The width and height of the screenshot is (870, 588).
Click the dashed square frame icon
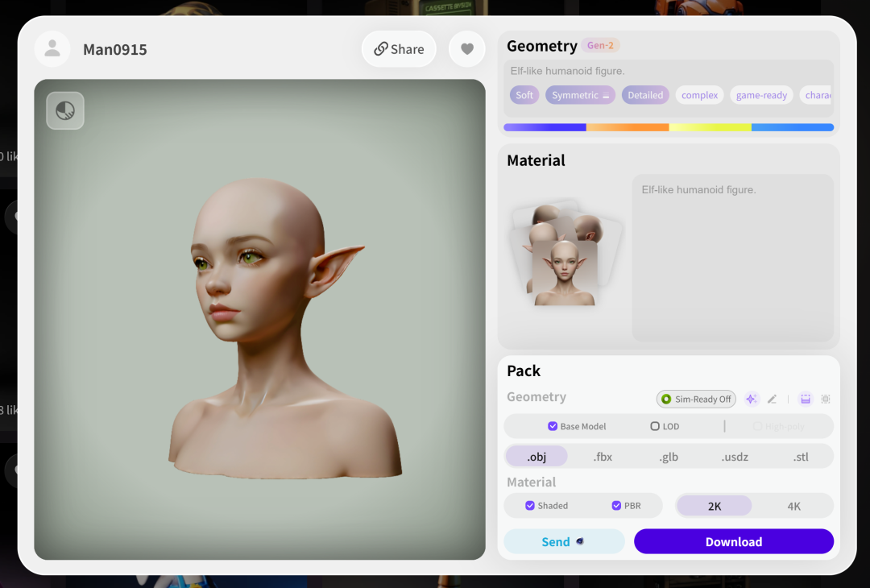click(x=826, y=399)
